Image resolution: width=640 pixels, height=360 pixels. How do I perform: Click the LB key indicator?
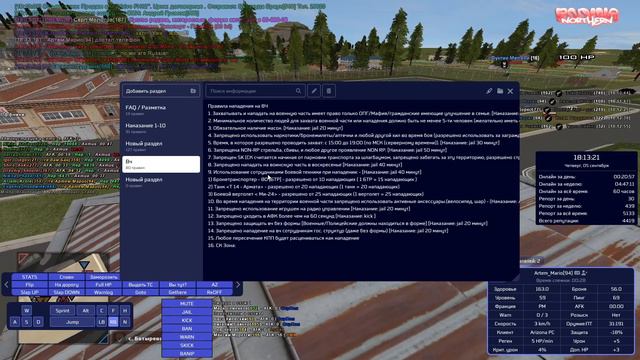pyautogui.click(x=102, y=322)
